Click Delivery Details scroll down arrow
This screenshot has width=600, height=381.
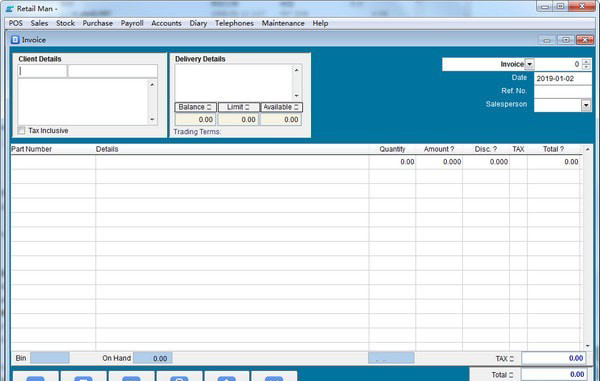coord(297,96)
